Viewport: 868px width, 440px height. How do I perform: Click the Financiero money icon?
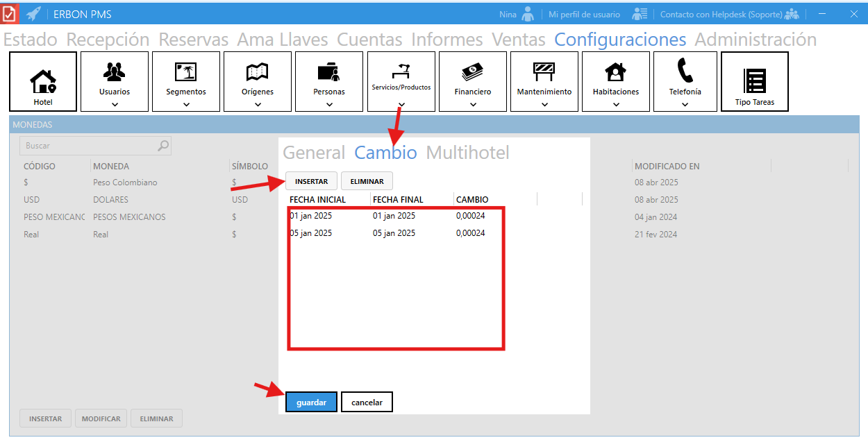tap(472, 71)
